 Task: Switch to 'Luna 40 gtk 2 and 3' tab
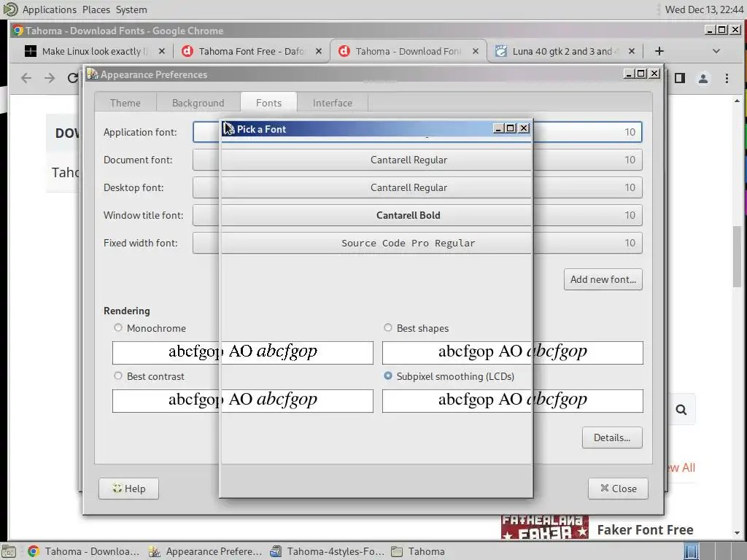click(x=564, y=51)
